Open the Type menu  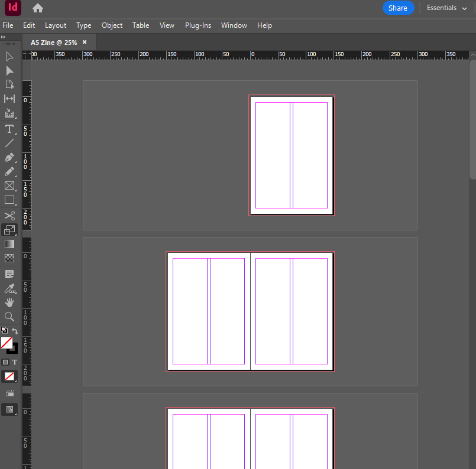click(84, 25)
